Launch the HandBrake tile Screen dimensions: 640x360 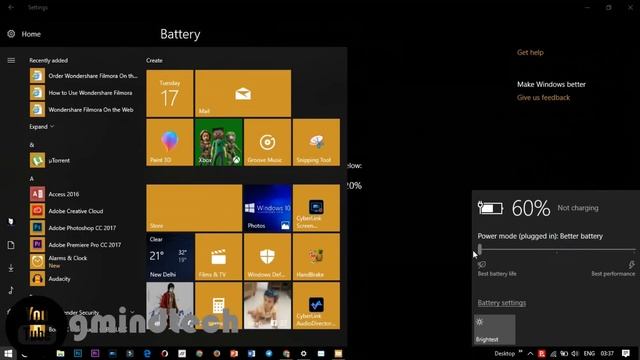coord(316,257)
